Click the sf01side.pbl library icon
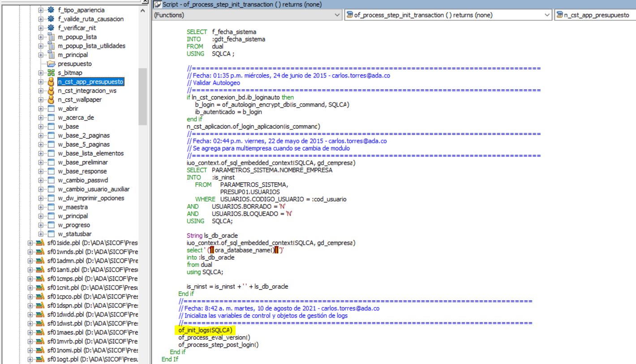 40,243
